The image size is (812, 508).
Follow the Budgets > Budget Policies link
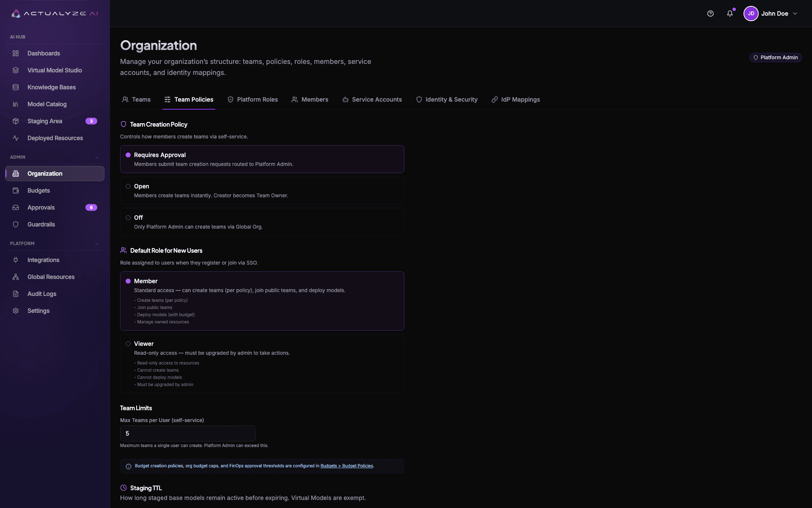pyautogui.click(x=347, y=466)
